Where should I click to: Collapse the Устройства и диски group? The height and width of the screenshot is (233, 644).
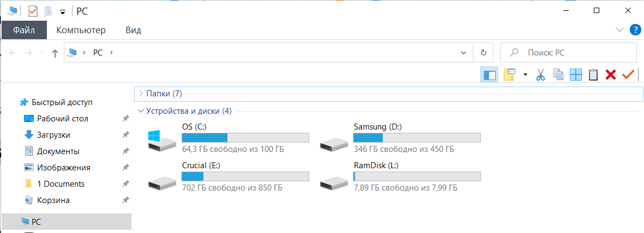coord(141,111)
